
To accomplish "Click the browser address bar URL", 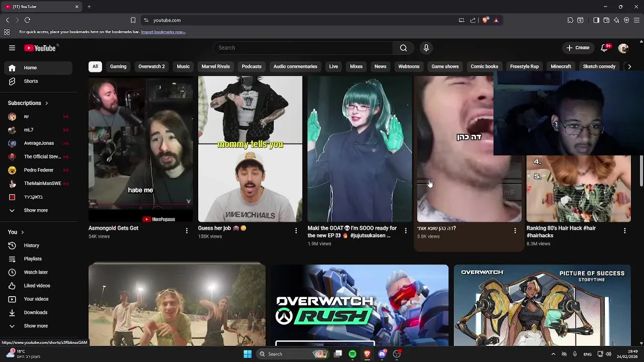I will tap(167, 20).
